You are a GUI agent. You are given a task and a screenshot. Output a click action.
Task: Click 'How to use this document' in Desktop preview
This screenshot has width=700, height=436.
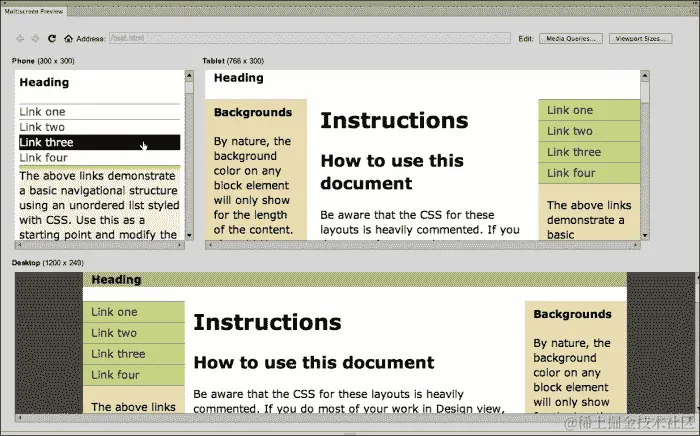314,362
